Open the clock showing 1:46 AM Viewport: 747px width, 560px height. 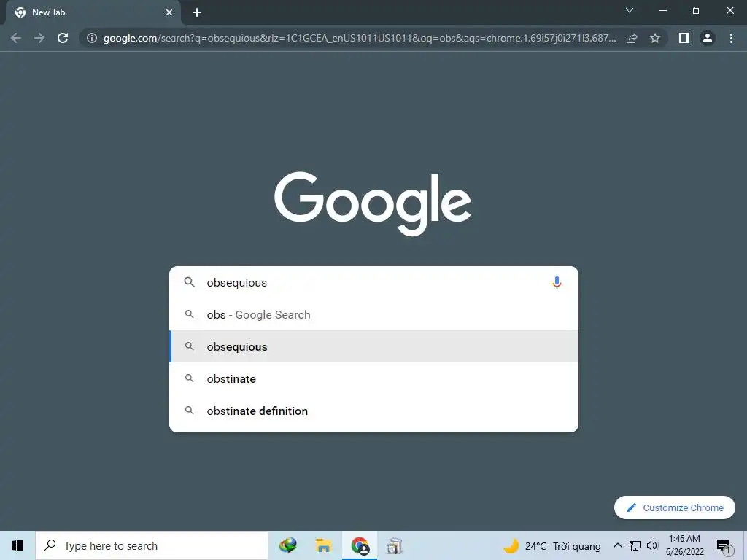[x=684, y=545]
